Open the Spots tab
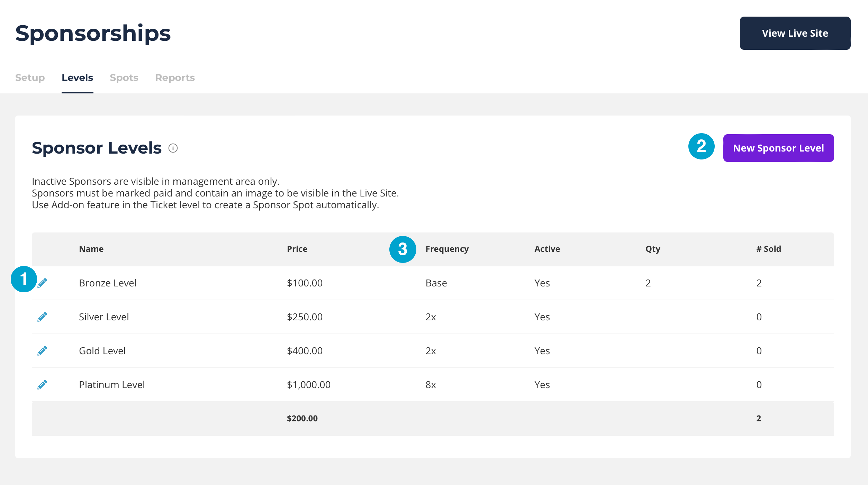 (x=124, y=77)
